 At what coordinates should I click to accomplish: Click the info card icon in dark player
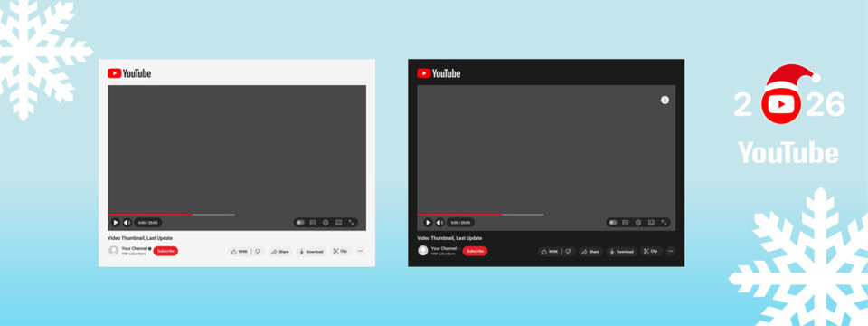665,100
